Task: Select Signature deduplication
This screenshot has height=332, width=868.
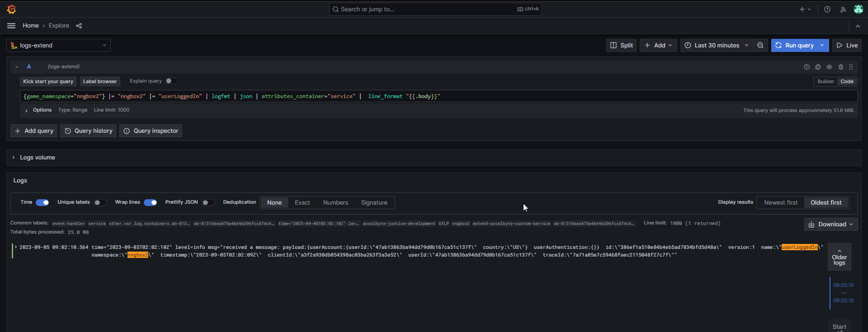Action: pos(374,202)
